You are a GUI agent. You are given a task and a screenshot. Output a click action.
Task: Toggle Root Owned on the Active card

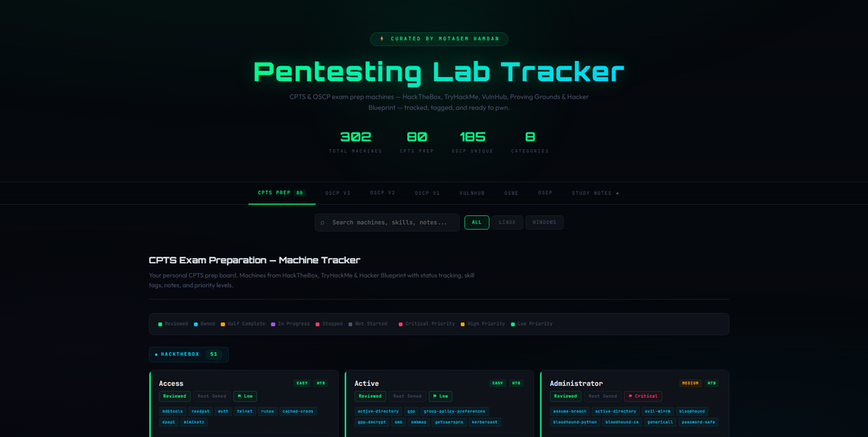407,396
